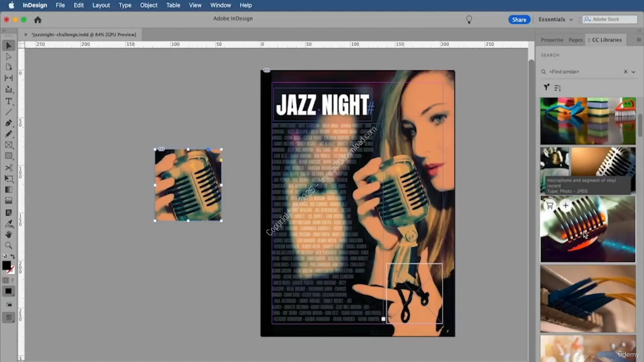
Task: Choose the Hand tool
Action: pos(9,234)
